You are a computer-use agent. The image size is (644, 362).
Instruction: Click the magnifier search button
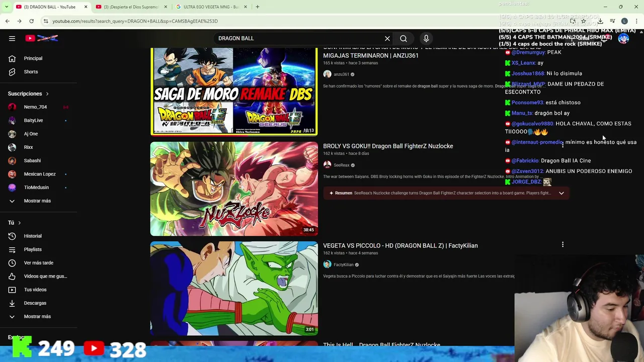pos(404,38)
